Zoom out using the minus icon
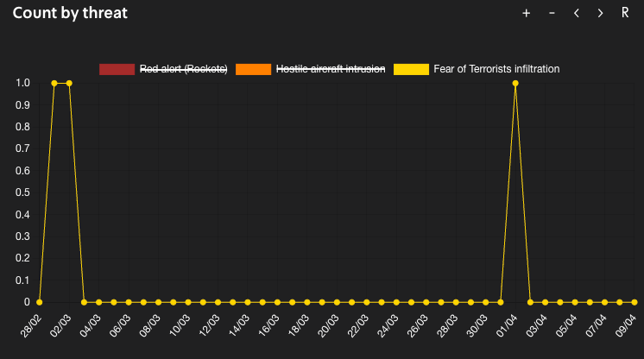The width and height of the screenshot is (644, 359). tap(552, 13)
